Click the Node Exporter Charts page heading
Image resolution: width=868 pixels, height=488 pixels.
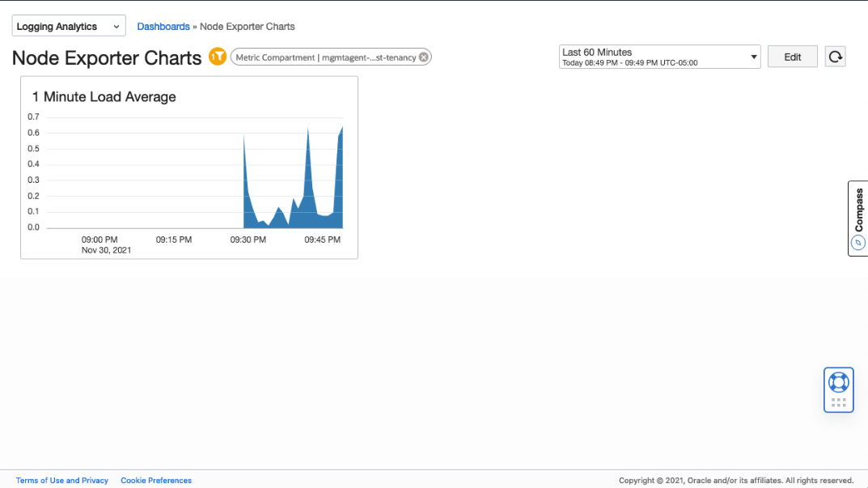point(107,57)
